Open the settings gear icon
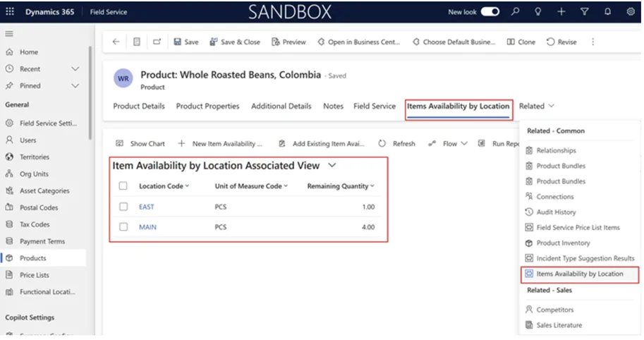This screenshot has height=340, width=644. pyautogui.click(x=631, y=11)
